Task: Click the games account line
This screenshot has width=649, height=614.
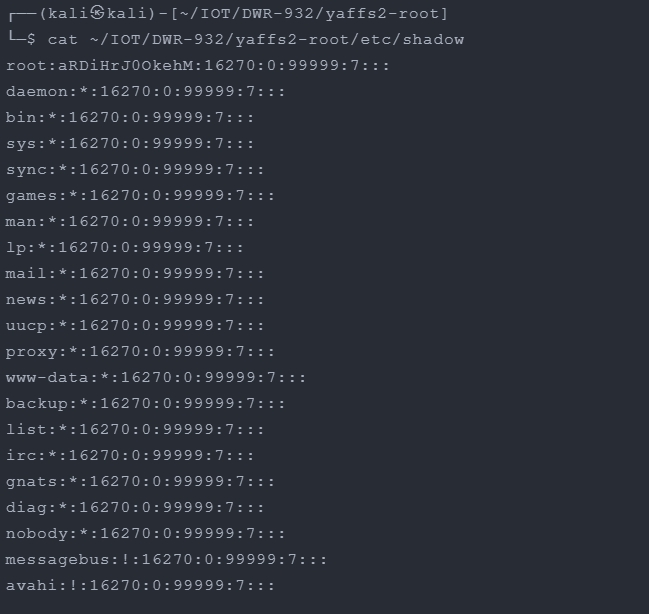Action: [x=140, y=196]
